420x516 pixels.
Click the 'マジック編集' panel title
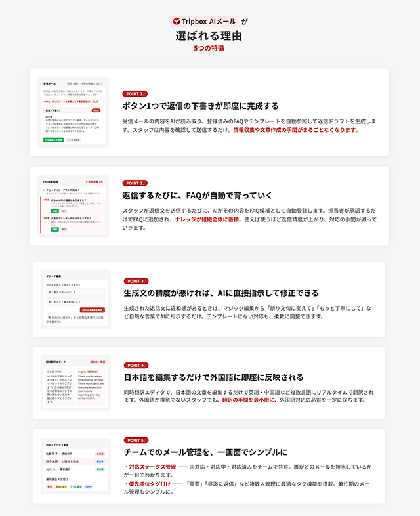point(54,276)
